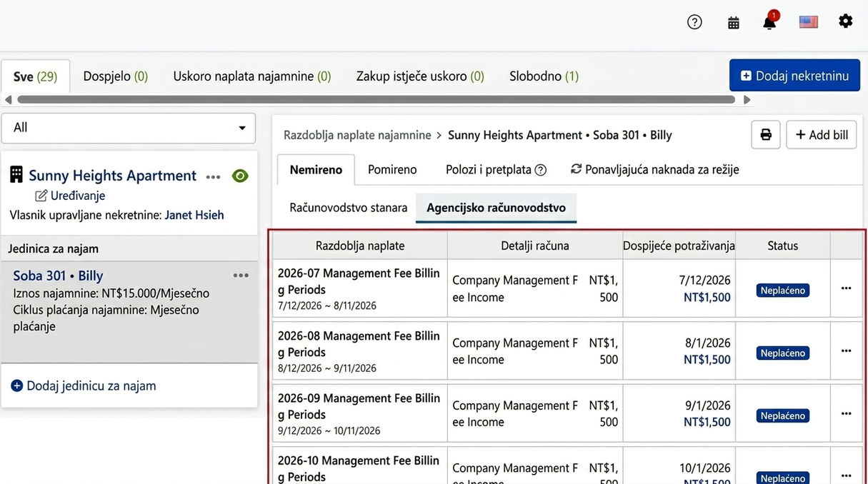Click the help icon next to Polozi i pretplata
Image resolution: width=868 pixels, height=484 pixels.
(x=541, y=170)
